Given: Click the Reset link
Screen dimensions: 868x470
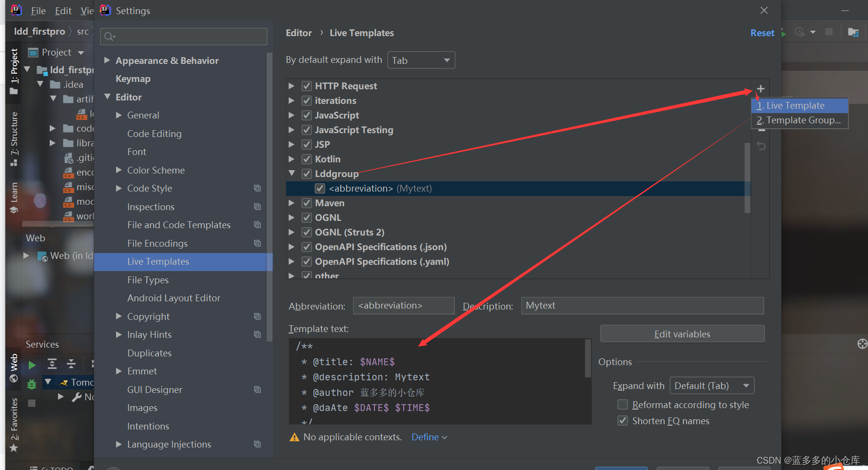Looking at the screenshot, I should point(762,33).
